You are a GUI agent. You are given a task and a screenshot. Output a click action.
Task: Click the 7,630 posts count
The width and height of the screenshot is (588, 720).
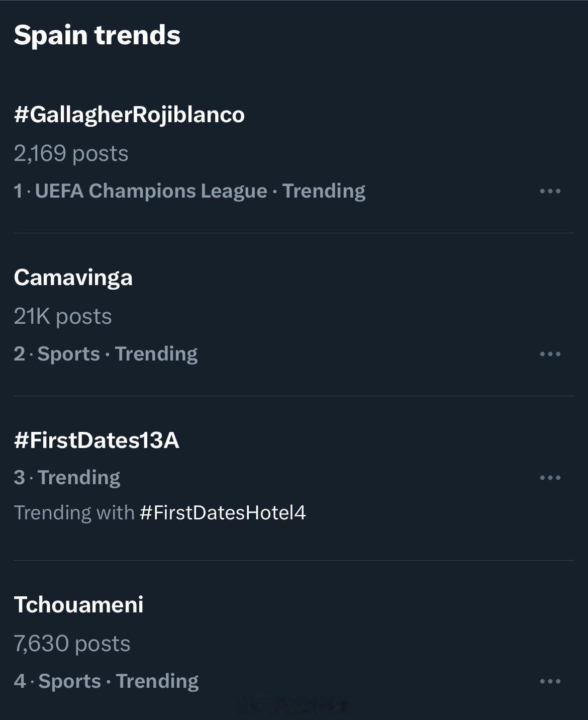point(72,644)
